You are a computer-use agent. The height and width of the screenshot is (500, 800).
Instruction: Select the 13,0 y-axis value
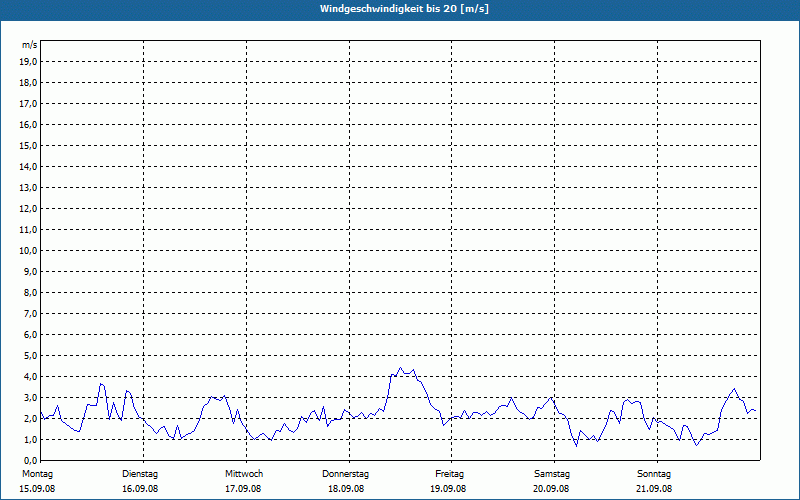[29, 188]
